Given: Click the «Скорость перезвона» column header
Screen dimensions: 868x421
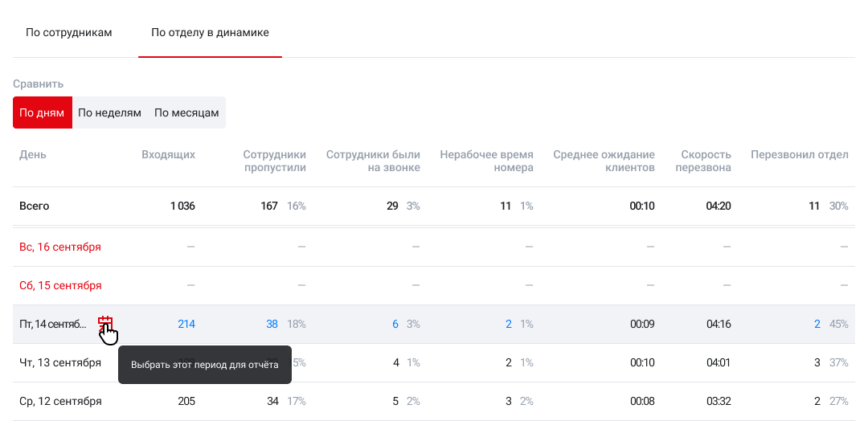Looking at the screenshot, I should (x=706, y=161).
